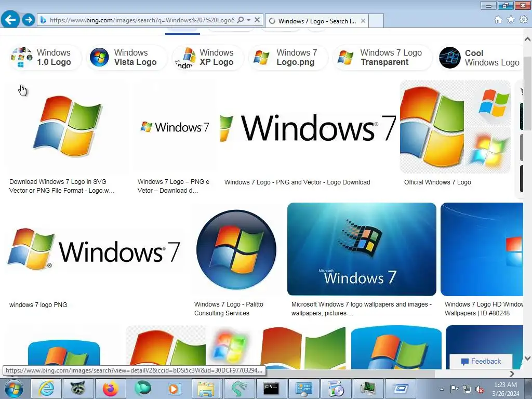The width and height of the screenshot is (532, 399).
Task: Launch Firefox from the taskbar
Action: coord(110,389)
